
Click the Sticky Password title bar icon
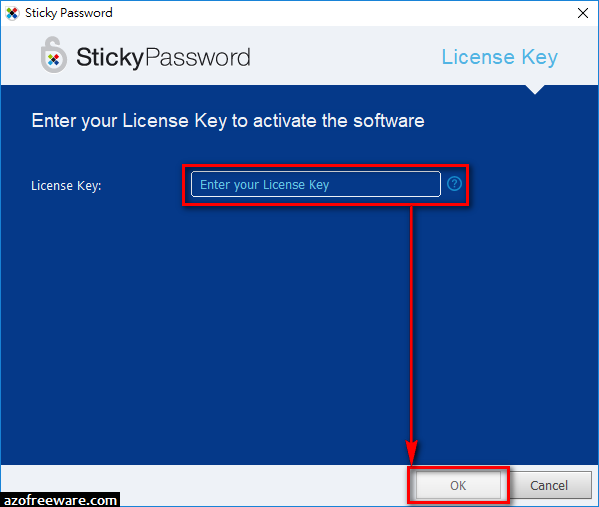pyautogui.click(x=12, y=13)
